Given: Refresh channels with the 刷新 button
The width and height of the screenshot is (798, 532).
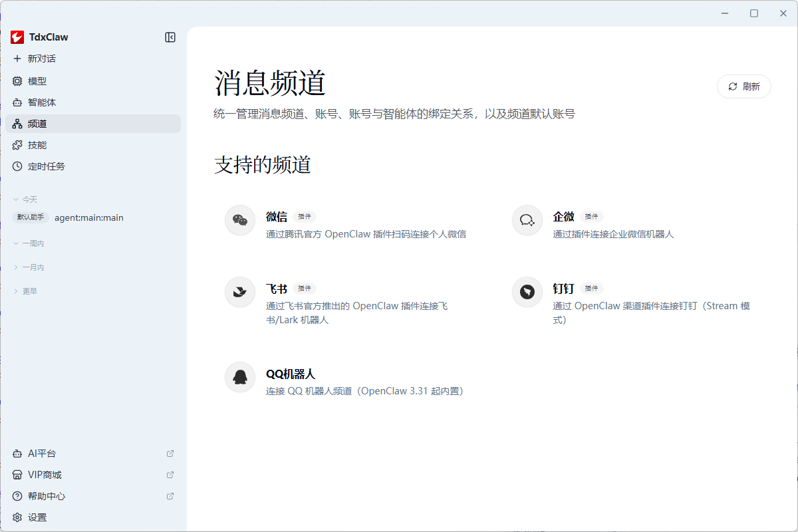Looking at the screenshot, I should (x=744, y=86).
